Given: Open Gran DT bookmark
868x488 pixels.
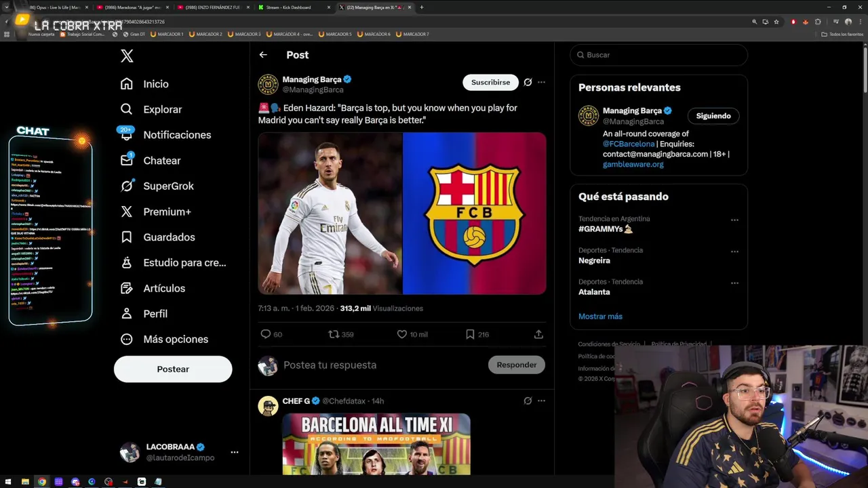Looking at the screenshot, I should (x=134, y=34).
